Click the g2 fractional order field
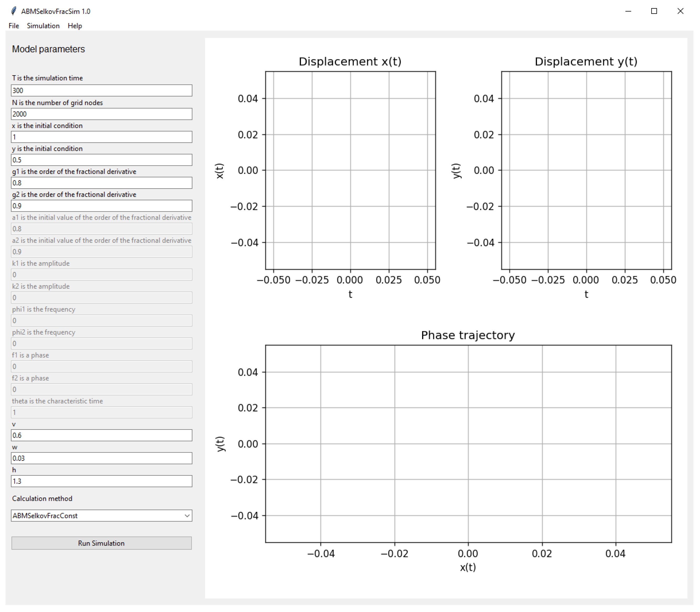 coord(102,206)
